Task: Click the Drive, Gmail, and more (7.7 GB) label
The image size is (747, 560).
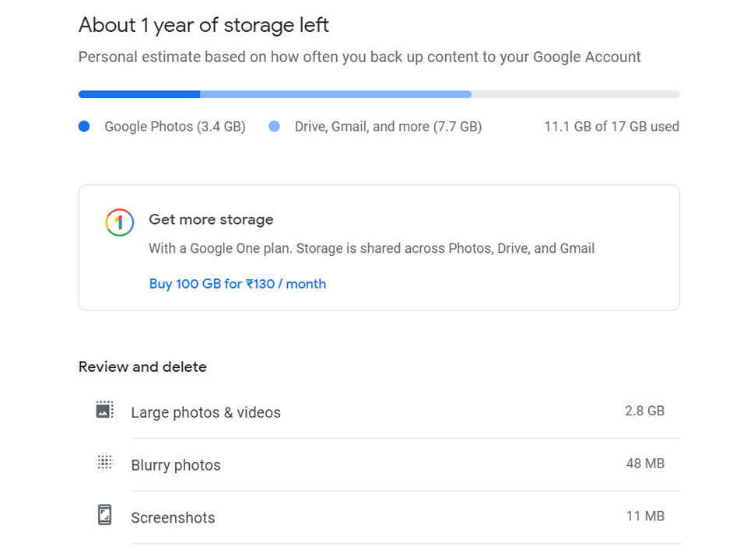Action: 388,127
